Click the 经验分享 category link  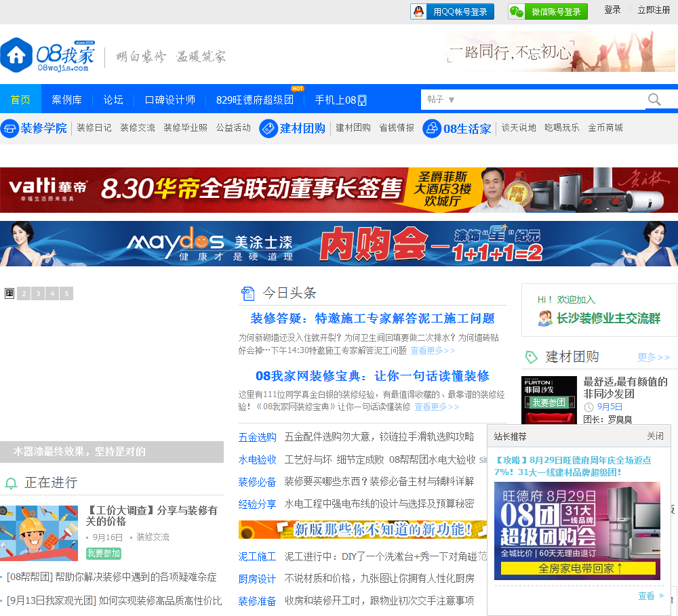[257, 504]
